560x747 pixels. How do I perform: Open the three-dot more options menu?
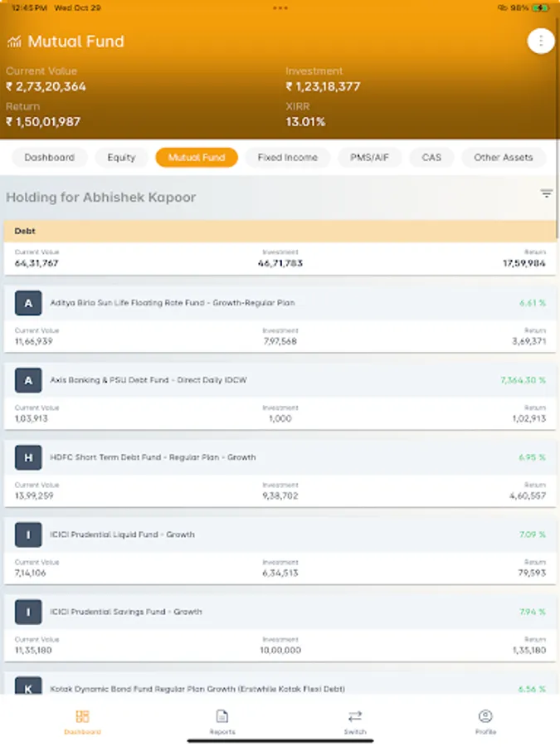[x=540, y=41]
